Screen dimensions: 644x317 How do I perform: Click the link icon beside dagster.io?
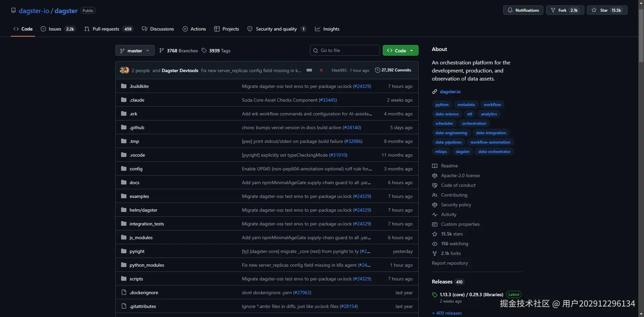pyautogui.click(x=435, y=92)
